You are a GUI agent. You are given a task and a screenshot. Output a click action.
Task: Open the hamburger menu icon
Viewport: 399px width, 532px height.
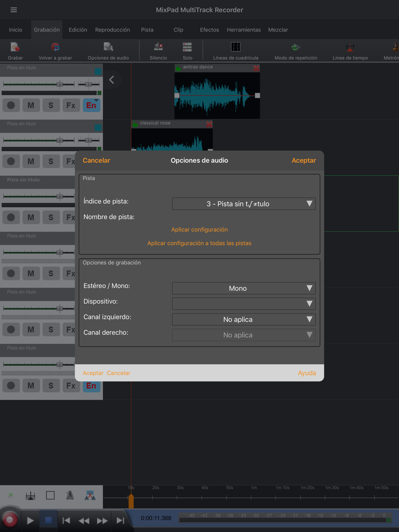coord(14,10)
